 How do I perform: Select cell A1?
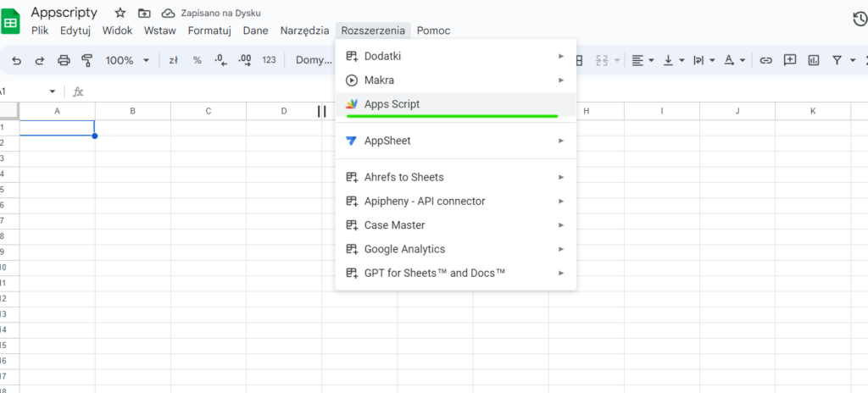point(57,128)
